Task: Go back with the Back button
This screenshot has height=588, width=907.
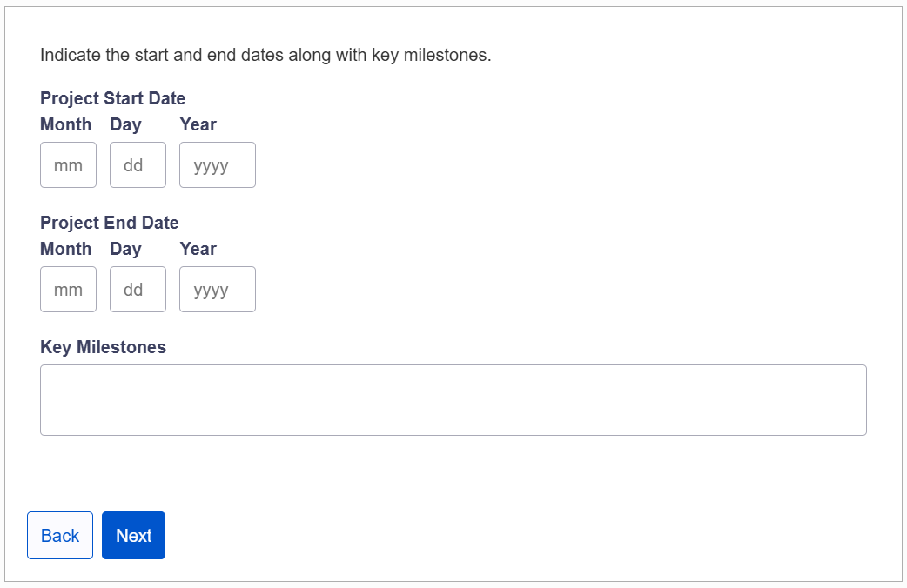Action: [60, 536]
